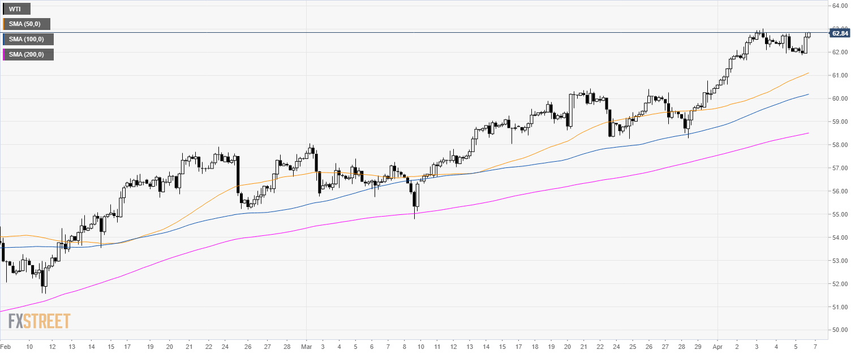Click the 54.00 price axis label

[x=839, y=238]
